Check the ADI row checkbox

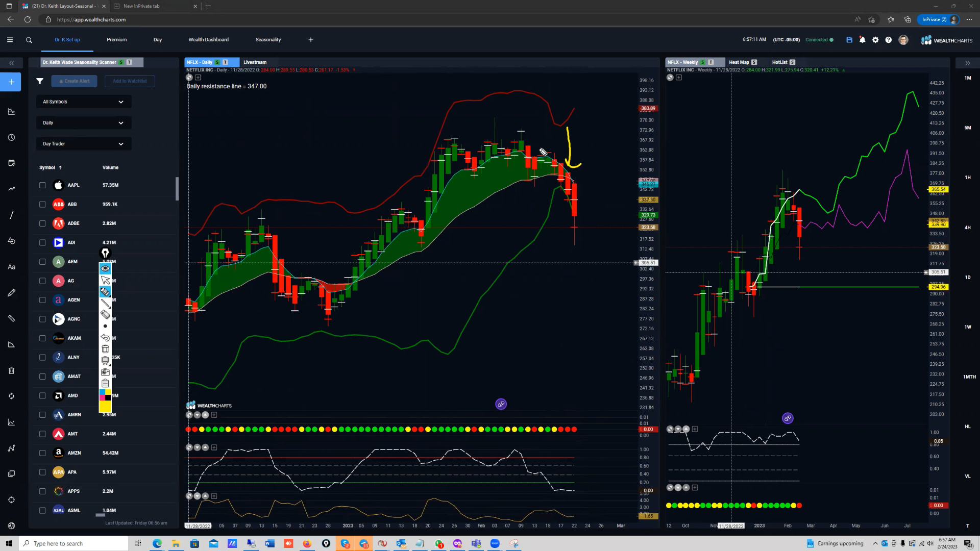pyautogui.click(x=42, y=243)
